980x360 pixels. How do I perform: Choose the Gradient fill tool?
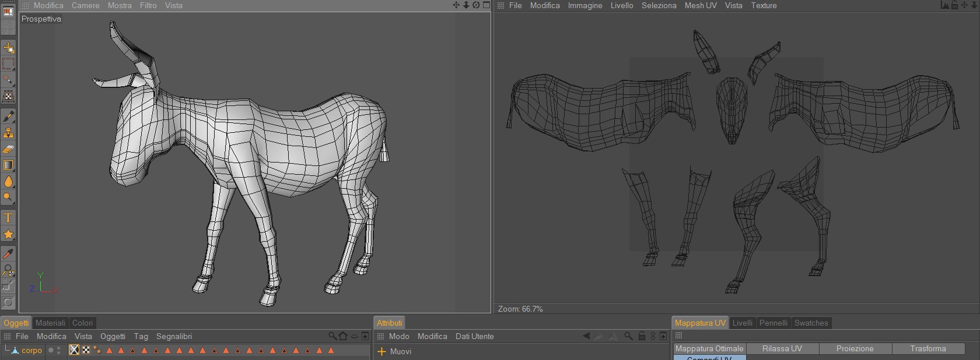8,165
